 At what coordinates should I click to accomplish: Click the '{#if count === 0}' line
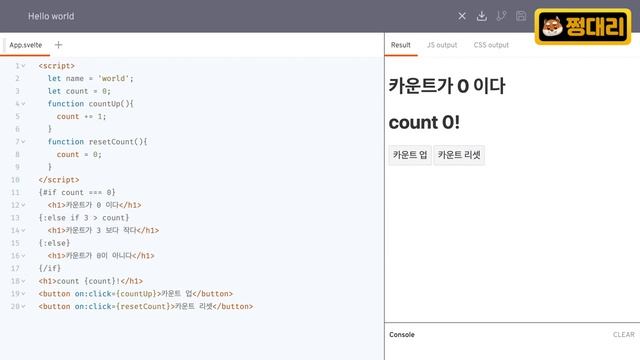click(77, 192)
